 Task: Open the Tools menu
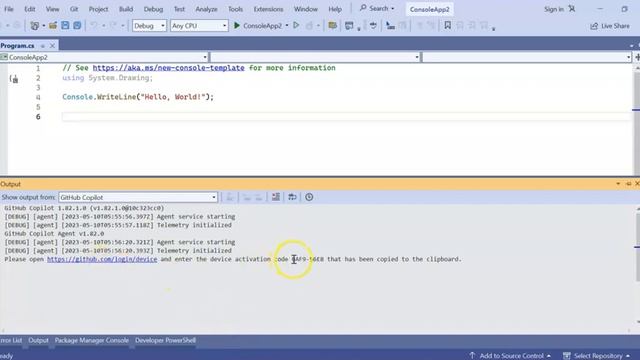[x=235, y=9]
